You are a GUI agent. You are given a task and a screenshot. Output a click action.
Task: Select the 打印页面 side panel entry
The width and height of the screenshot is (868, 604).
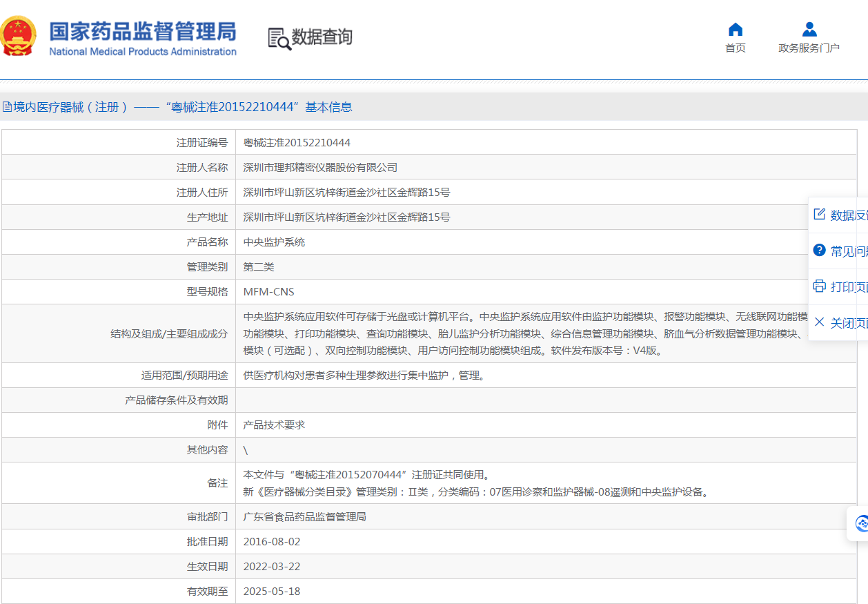pos(838,287)
